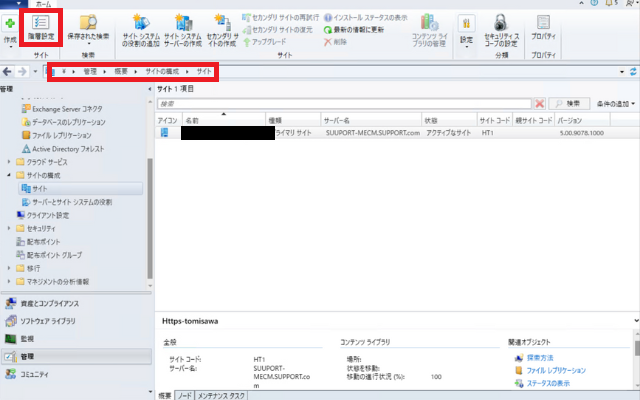Collapse the サイトの構成 tree node
The width and height of the screenshot is (640, 400).
[x=10, y=174]
